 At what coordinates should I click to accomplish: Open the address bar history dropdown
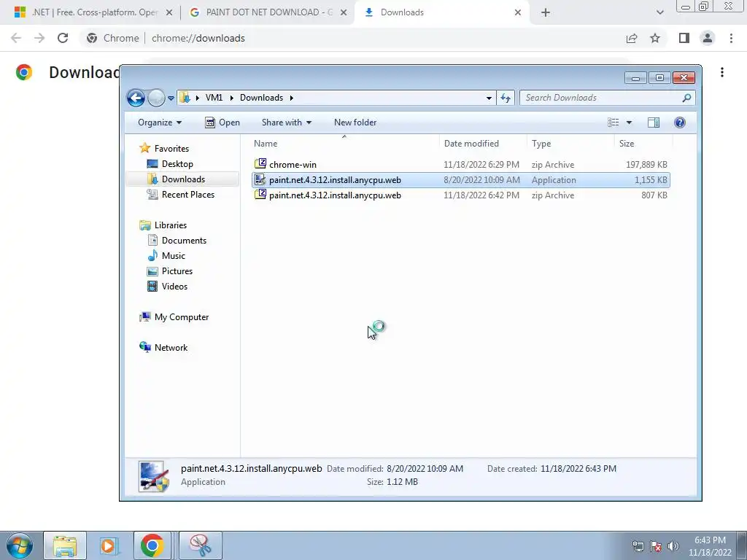(x=489, y=98)
